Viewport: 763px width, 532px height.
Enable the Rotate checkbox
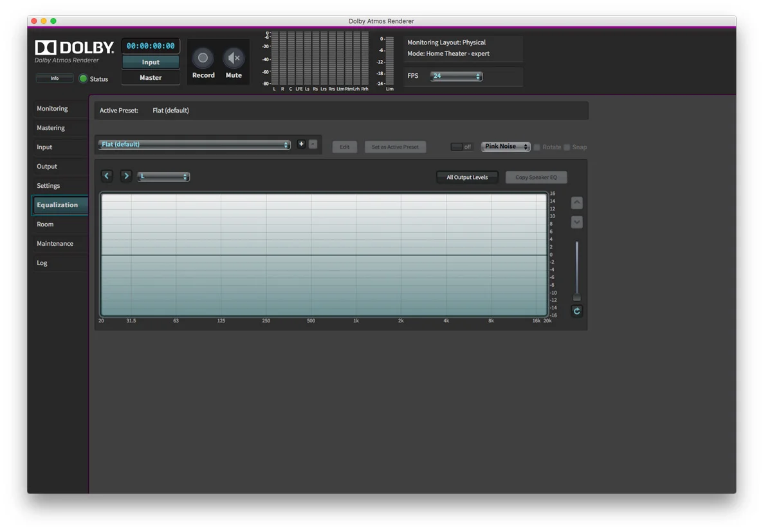pos(537,147)
